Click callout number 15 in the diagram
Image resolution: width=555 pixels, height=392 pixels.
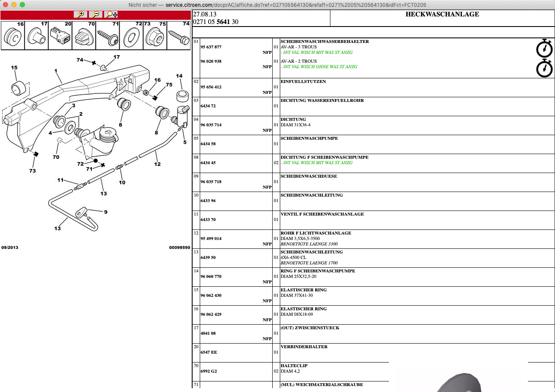[14, 67]
